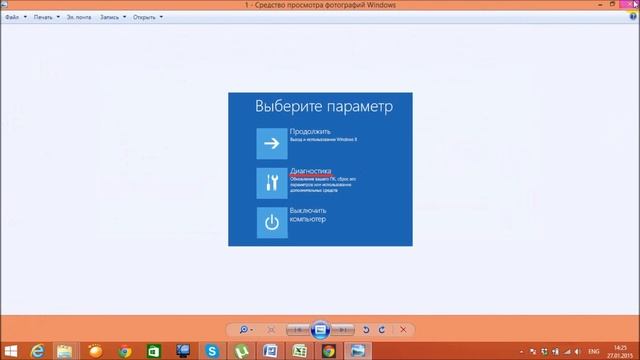Click the computer monitor taskbar icon
Viewport: 640px width, 360px height.
tap(183, 351)
